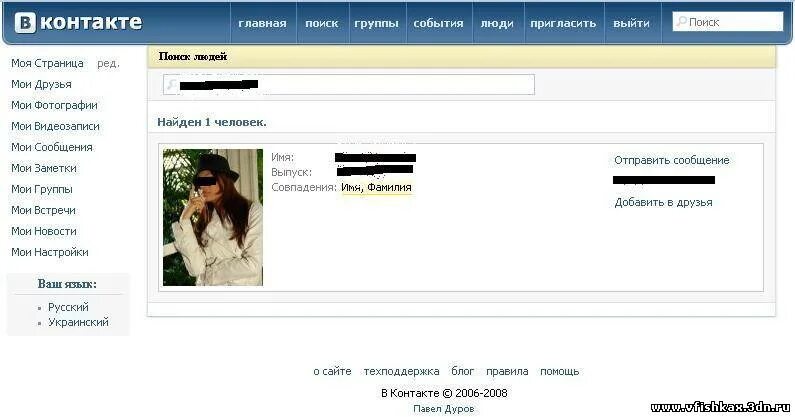The image size is (795, 417).
Task: Click Отправить сообщение link
Action: point(672,160)
